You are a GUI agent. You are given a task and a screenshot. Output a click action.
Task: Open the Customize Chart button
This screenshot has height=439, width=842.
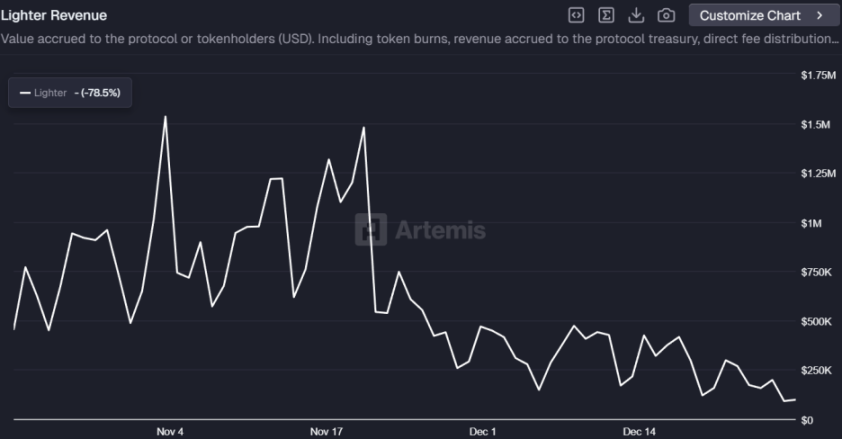pyautogui.click(x=749, y=15)
